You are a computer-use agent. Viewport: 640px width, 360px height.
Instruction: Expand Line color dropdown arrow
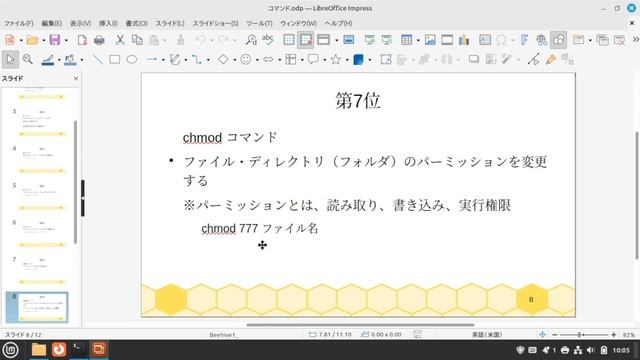coord(59,60)
